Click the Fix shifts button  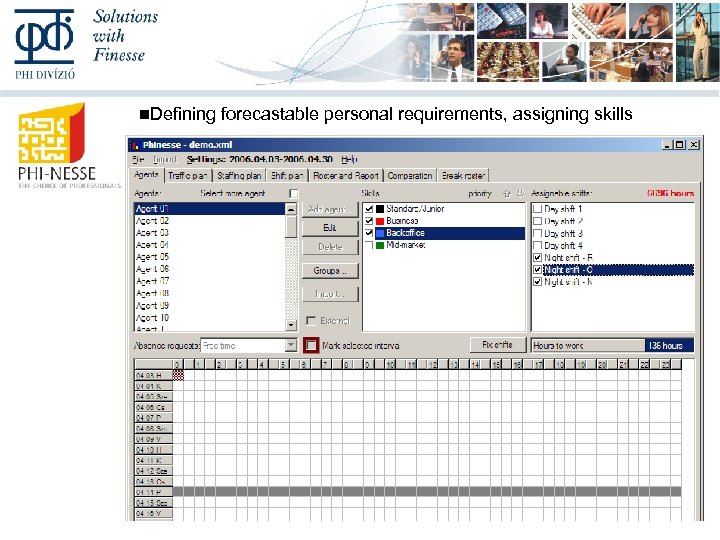coord(497,345)
